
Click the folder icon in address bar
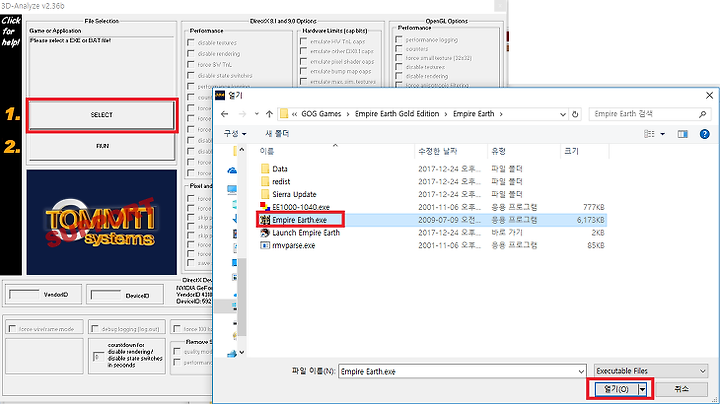click(x=284, y=113)
